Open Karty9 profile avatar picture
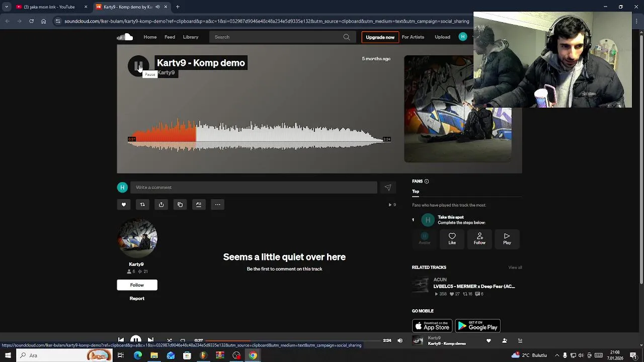Screen dimensions: 644x362 [137, 238]
